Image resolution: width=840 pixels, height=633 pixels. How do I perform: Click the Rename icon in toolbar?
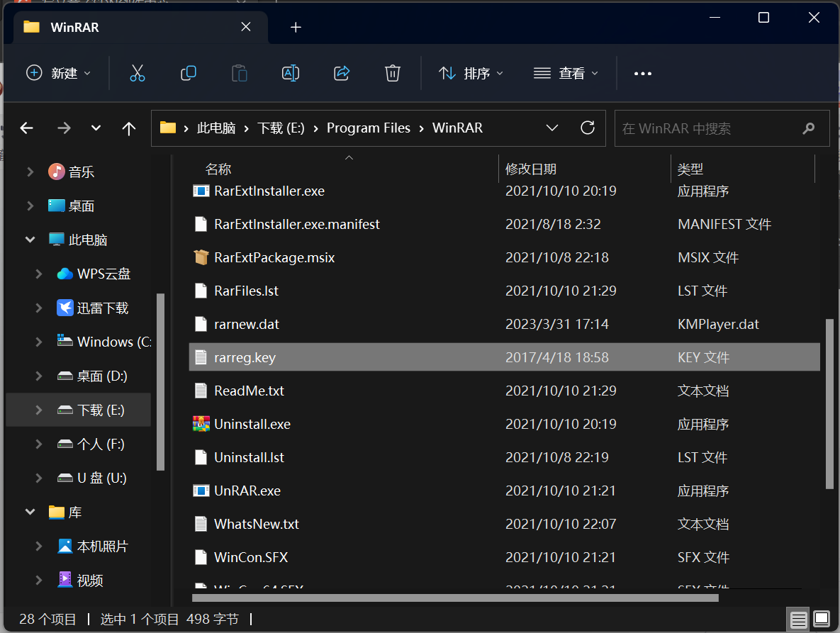point(291,73)
